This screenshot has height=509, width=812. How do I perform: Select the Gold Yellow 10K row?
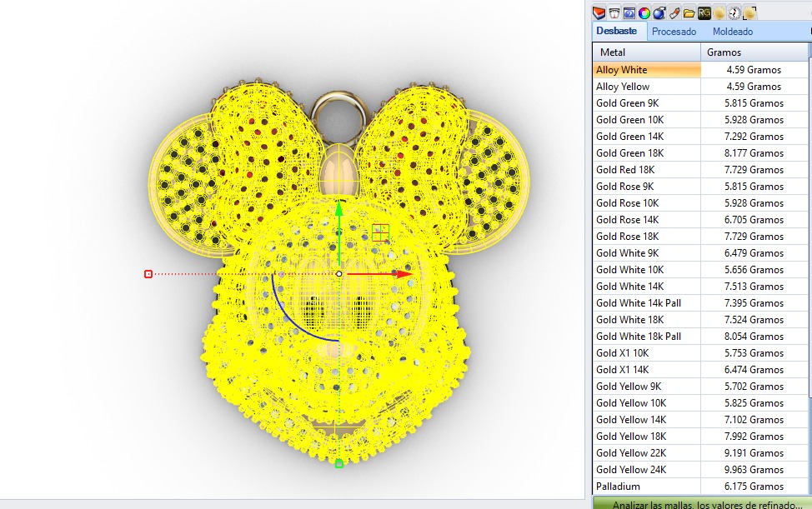point(700,403)
